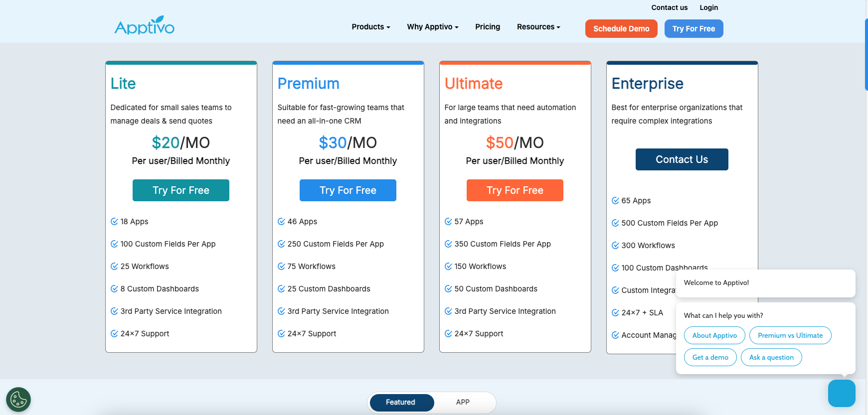
Task: Click Lite 3rd Party Service Integration text
Action: [x=171, y=311]
